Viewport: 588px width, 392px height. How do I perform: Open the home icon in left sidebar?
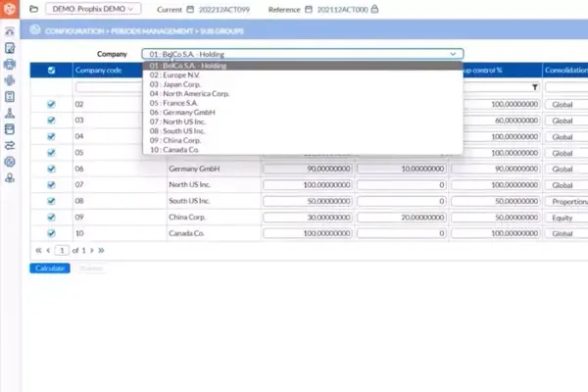[x=10, y=31]
